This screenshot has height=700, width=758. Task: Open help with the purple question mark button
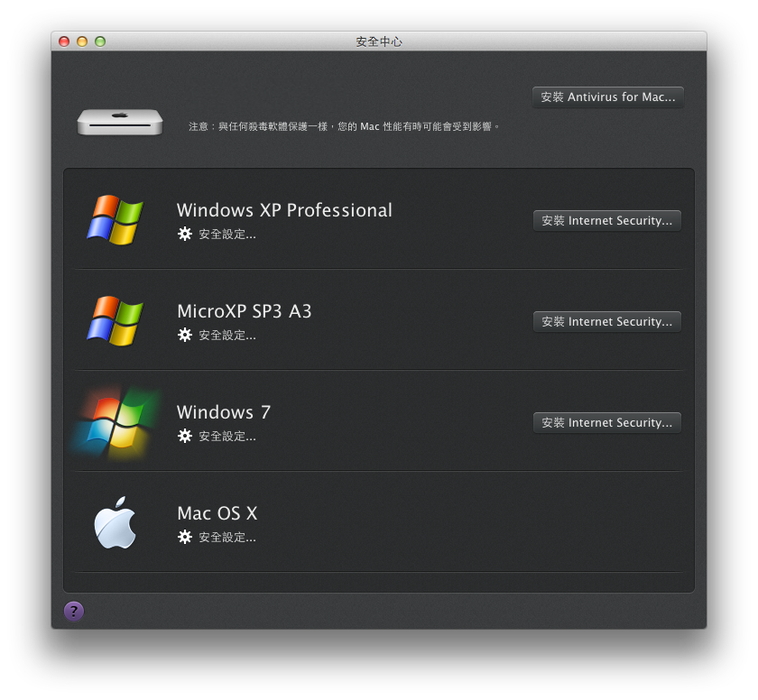click(74, 611)
